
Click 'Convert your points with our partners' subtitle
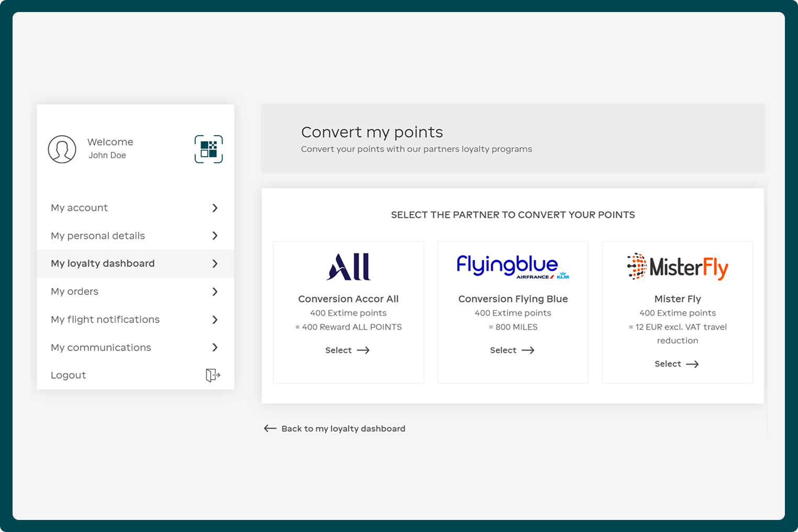click(x=417, y=149)
